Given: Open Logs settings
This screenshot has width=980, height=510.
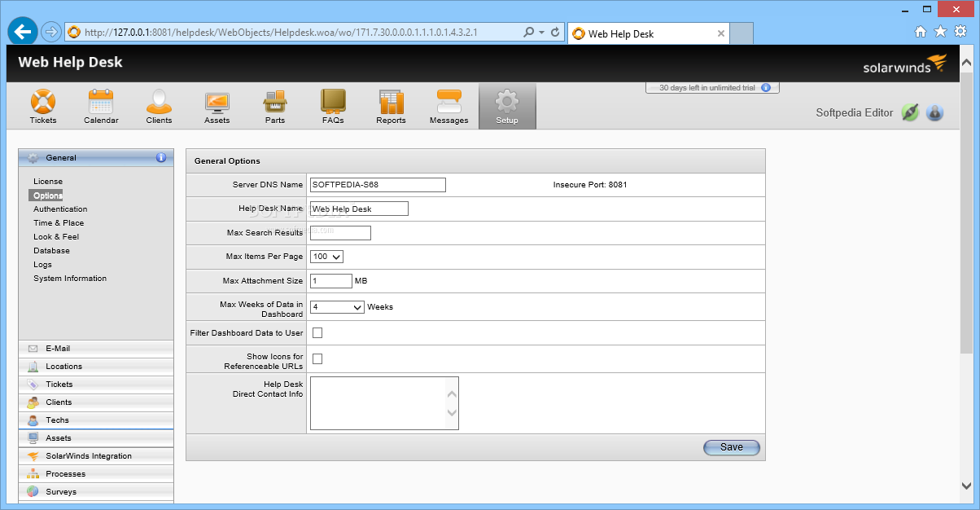Looking at the screenshot, I should [42, 264].
